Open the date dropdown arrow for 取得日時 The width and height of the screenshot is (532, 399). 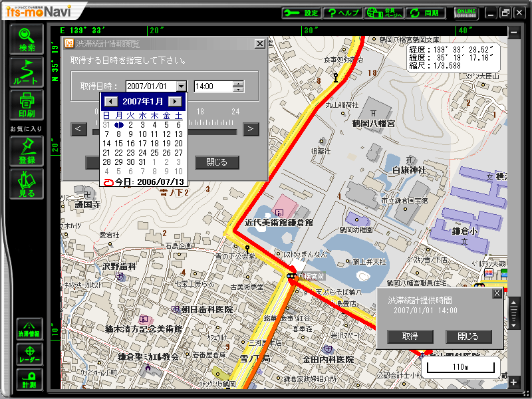click(182, 86)
